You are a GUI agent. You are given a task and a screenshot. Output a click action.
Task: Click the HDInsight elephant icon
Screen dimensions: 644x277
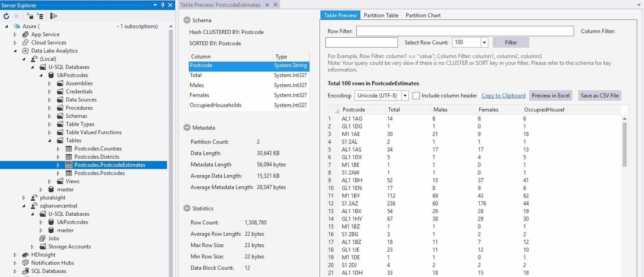click(x=25, y=255)
